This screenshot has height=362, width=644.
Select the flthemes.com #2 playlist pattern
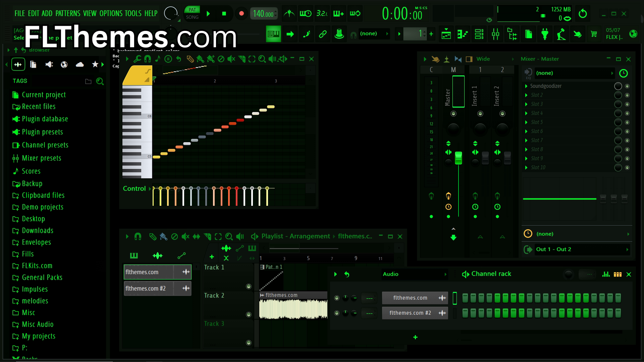[x=158, y=289]
